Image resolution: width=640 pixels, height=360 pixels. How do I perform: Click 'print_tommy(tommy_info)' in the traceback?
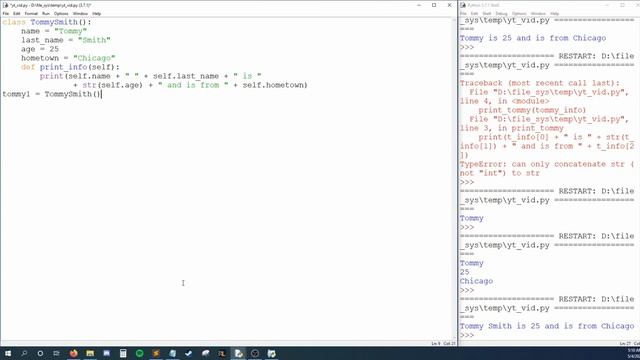[532, 110]
